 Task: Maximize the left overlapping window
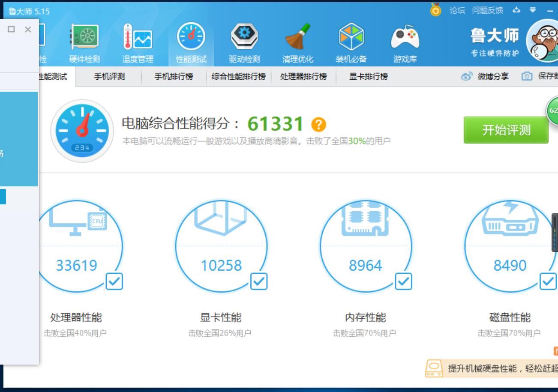12,29
